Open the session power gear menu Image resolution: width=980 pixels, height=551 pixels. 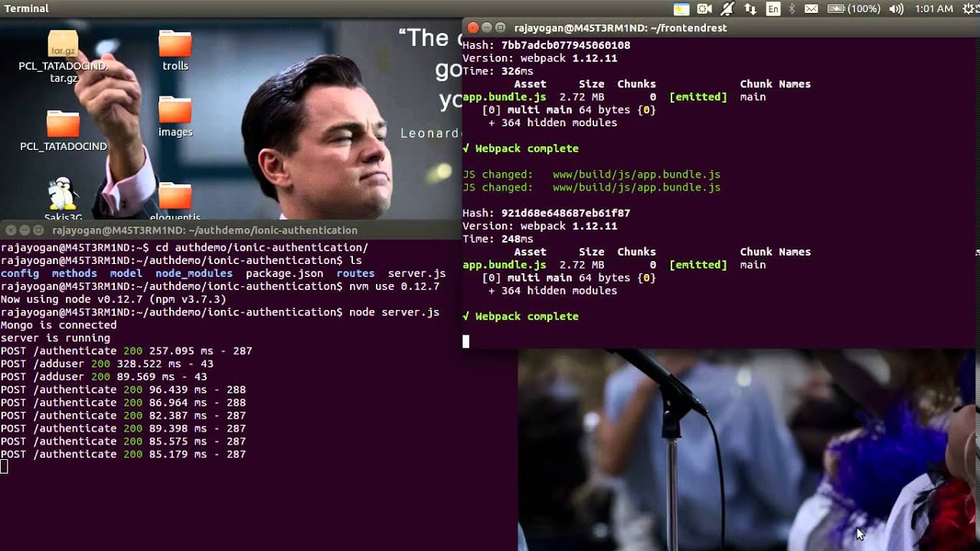point(968,9)
